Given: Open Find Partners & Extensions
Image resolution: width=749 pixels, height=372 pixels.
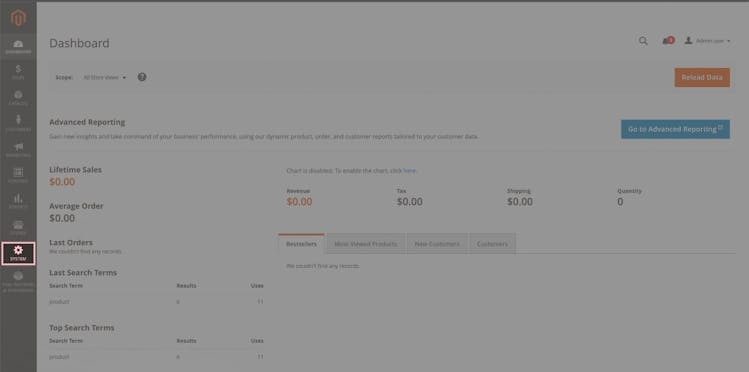Looking at the screenshot, I should 18,282.
